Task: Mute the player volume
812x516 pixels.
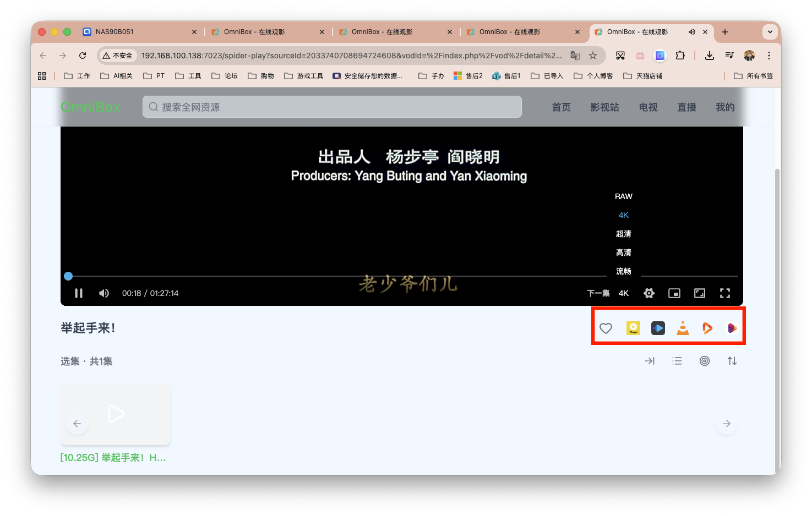Action: 103,293
